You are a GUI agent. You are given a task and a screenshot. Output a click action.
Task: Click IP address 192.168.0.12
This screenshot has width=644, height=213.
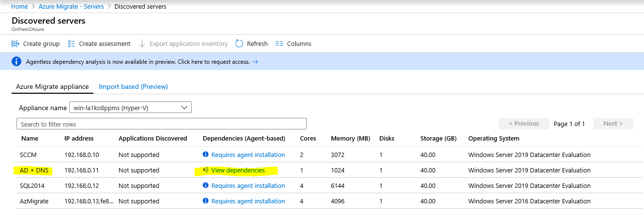pyautogui.click(x=83, y=185)
